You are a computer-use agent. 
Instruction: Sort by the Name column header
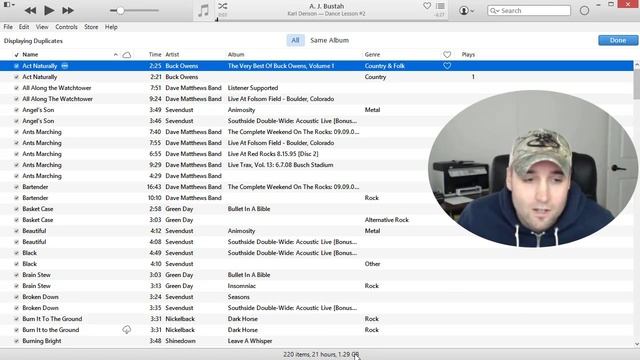coord(30,55)
